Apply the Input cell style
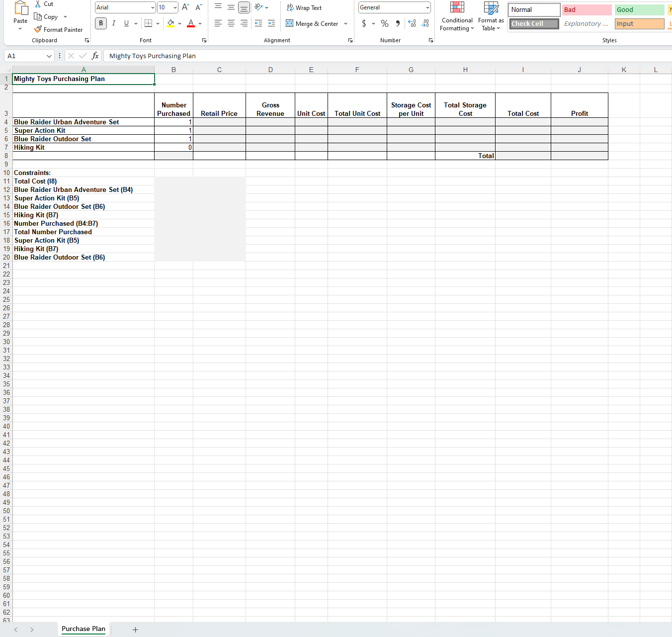Screen dimensions: 672x637 639,23
